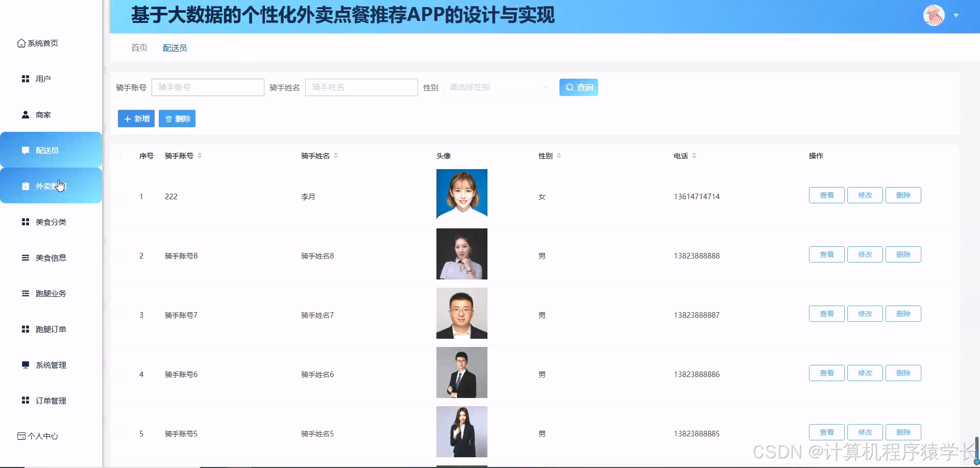Check the row checkbox for 李月
This screenshot has width=980, height=468.
(117, 197)
